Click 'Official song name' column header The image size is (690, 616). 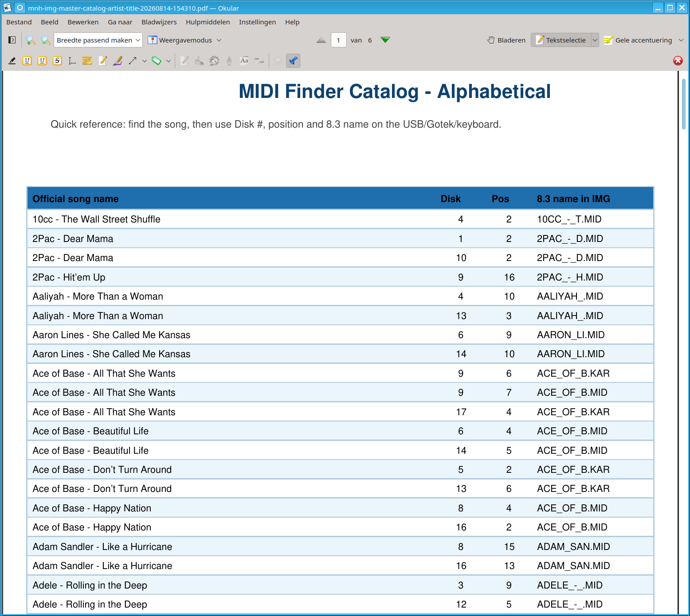pyautogui.click(x=75, y=199)
